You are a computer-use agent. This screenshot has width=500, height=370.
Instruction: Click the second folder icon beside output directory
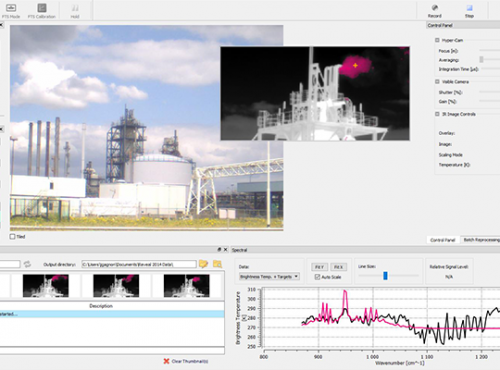(x=217, y=264)
